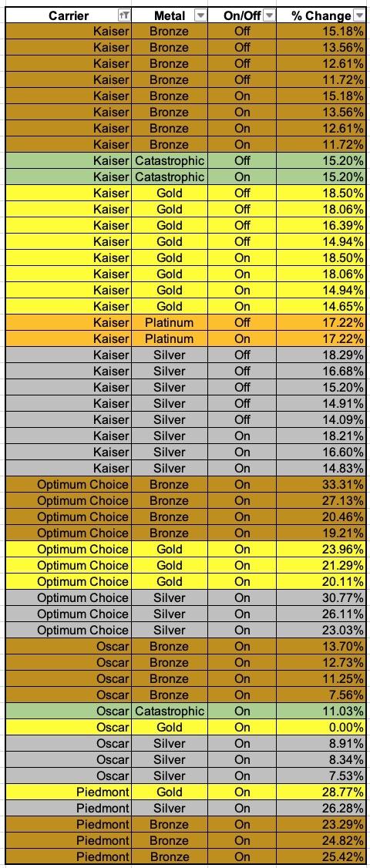Open the Carrier column sort filter button

click(124, 15)
